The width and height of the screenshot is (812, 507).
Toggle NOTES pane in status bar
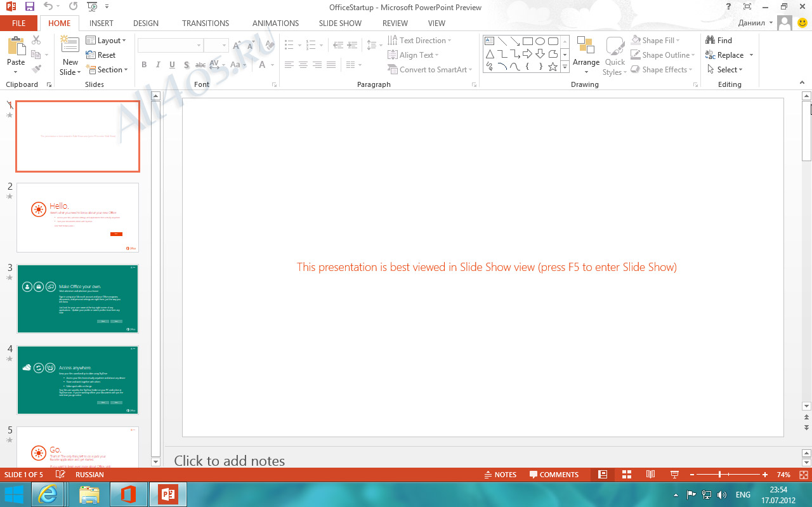[x=500, y=475]
